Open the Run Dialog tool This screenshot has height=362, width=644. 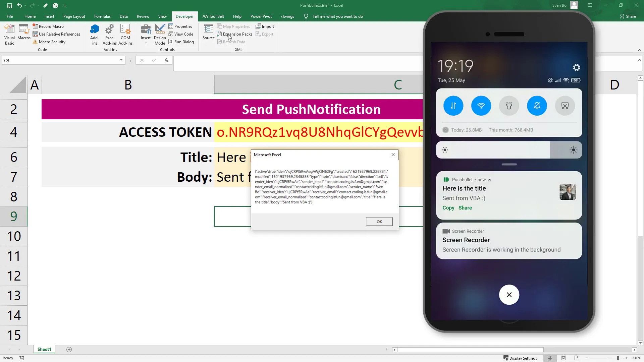pos(181,42)
